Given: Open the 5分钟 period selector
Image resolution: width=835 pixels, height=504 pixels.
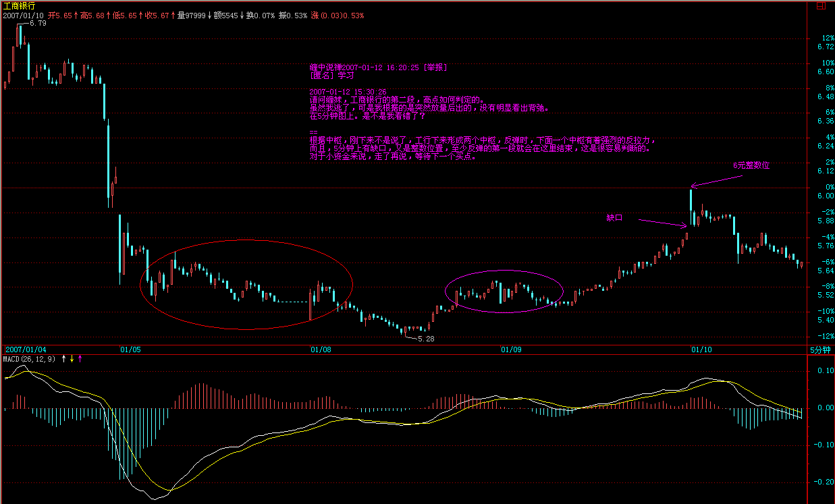Looking at the screenshot, I should [x=821, y=349].
